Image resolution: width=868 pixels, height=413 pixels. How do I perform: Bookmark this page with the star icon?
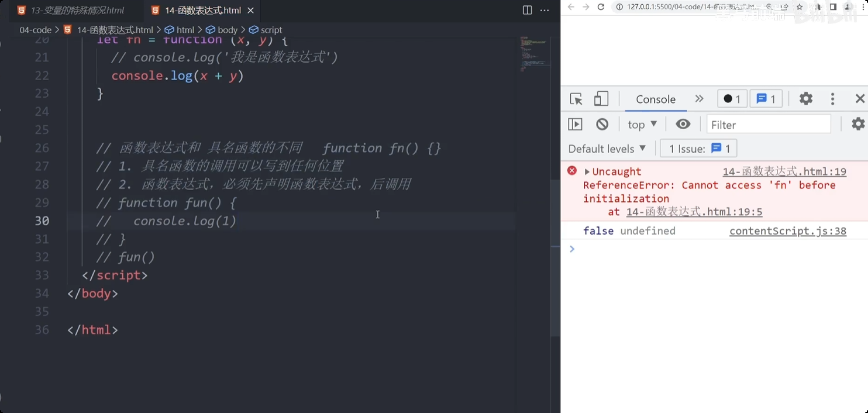(x=798, y=7)
